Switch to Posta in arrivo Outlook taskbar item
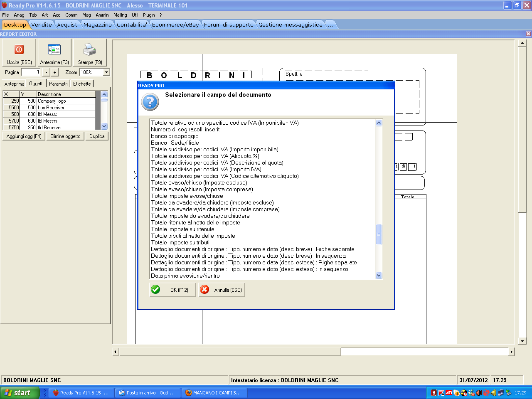This screenshot has height=399, width=532. tap(148, 393)
